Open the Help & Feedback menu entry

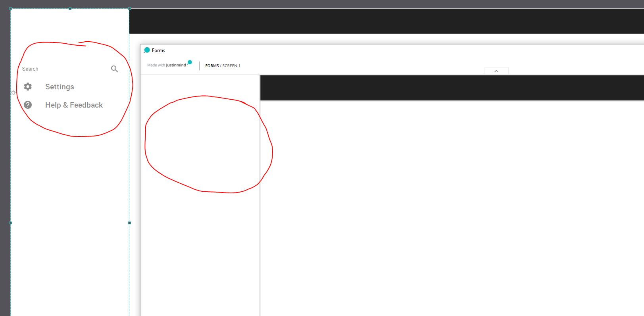point(74,105)
